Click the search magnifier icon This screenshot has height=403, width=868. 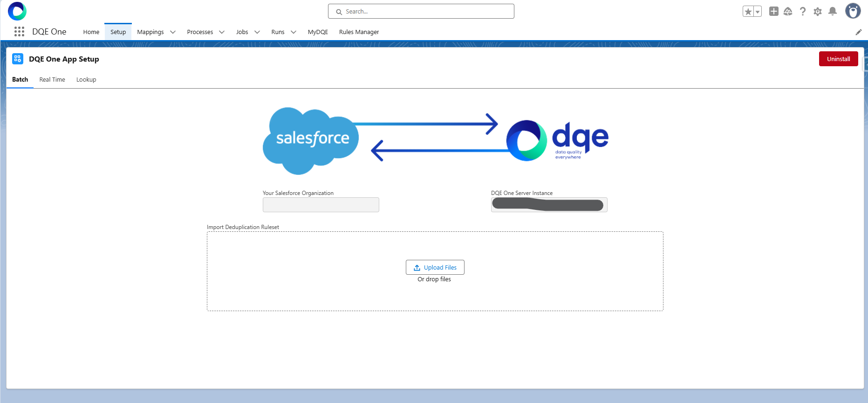339,12
